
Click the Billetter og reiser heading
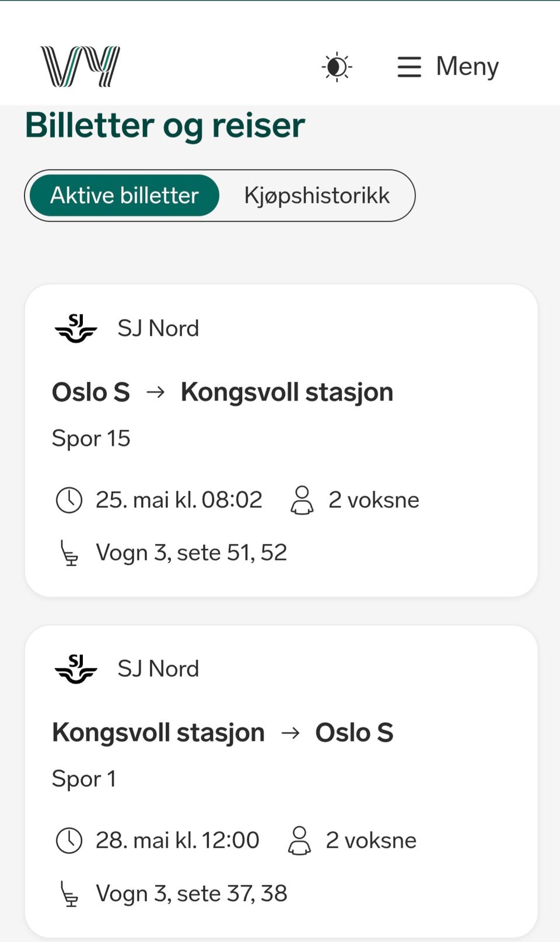coord(165,125)
